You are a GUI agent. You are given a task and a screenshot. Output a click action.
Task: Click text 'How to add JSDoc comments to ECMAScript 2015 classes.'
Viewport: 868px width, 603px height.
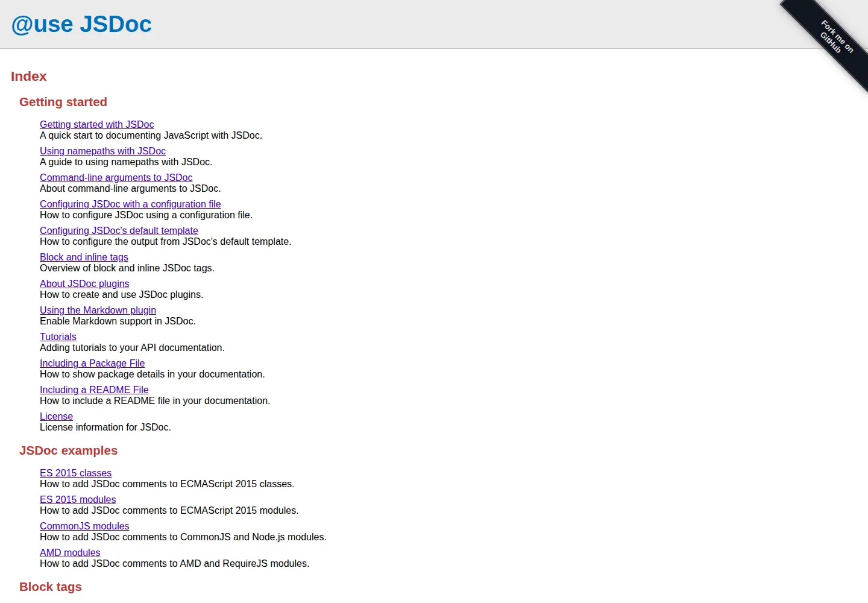click(167, 484)
